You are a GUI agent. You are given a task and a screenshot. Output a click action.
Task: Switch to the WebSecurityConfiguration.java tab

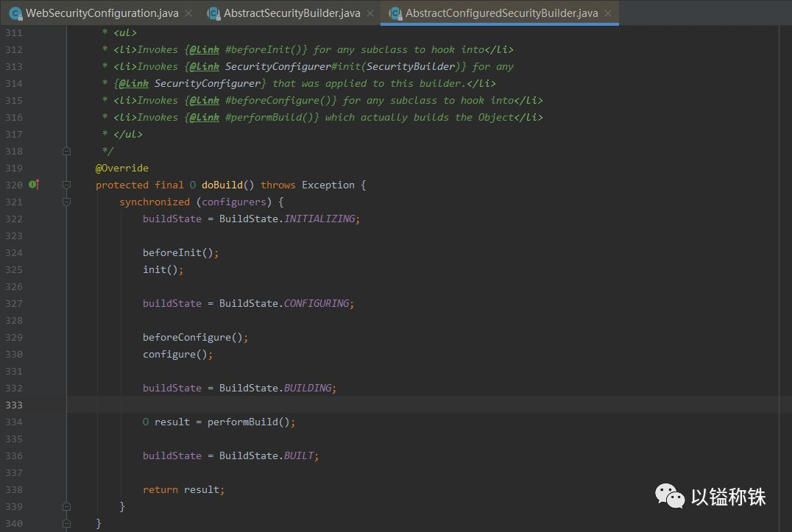point(102,13)
